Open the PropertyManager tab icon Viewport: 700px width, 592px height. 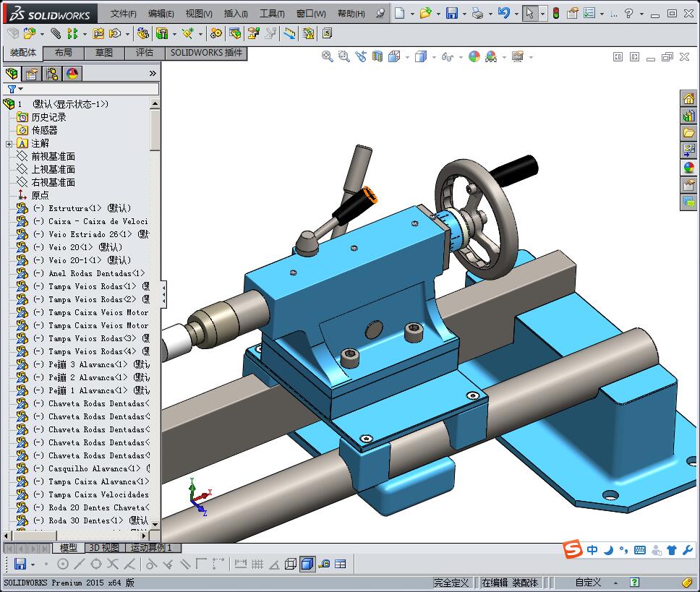click(32, 74)
